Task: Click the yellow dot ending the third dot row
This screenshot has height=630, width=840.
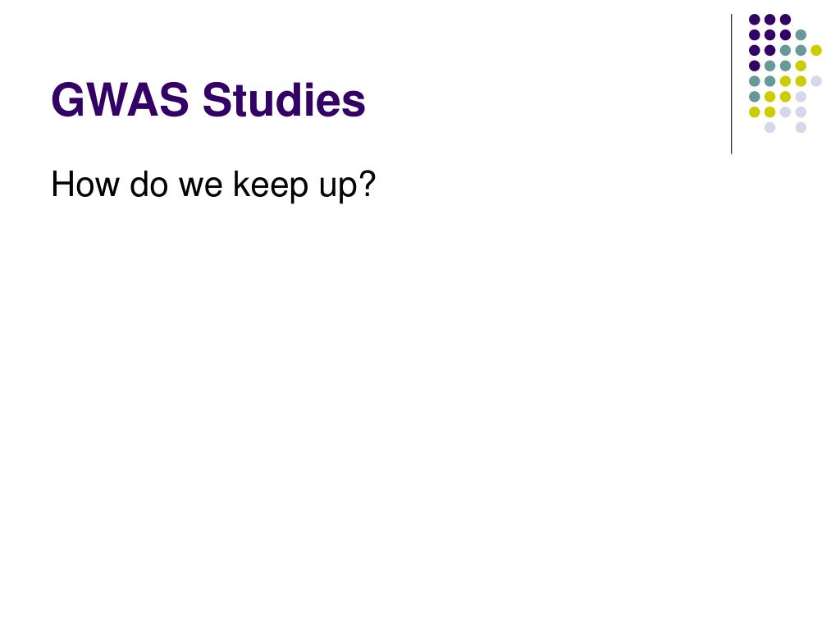Action: pos(816,50)
